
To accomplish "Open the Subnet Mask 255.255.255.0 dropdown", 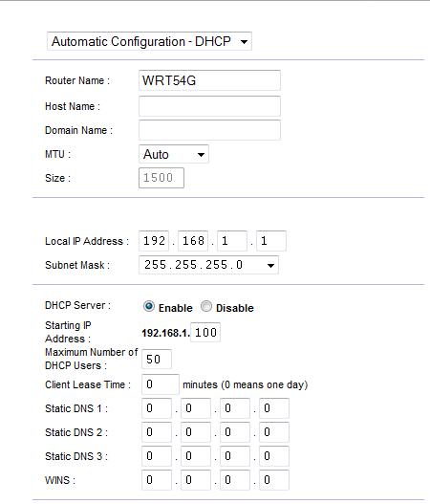I will (208, 265).
